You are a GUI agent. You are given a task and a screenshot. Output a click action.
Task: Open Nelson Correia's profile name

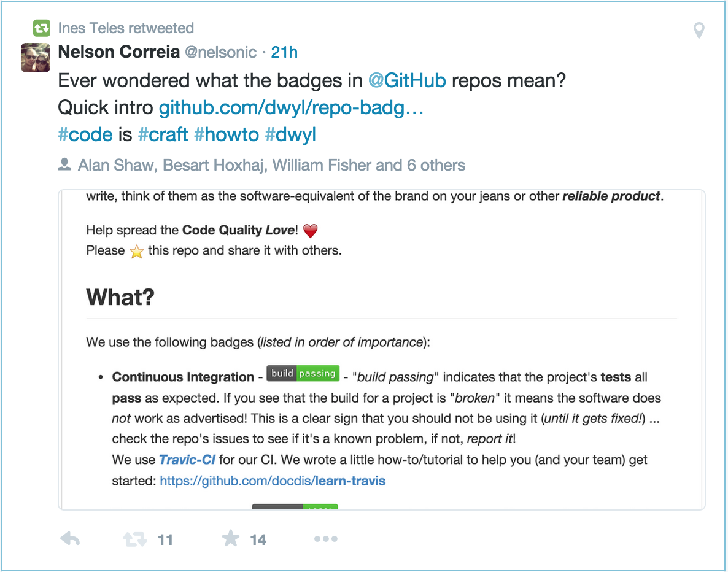point(118,52)
